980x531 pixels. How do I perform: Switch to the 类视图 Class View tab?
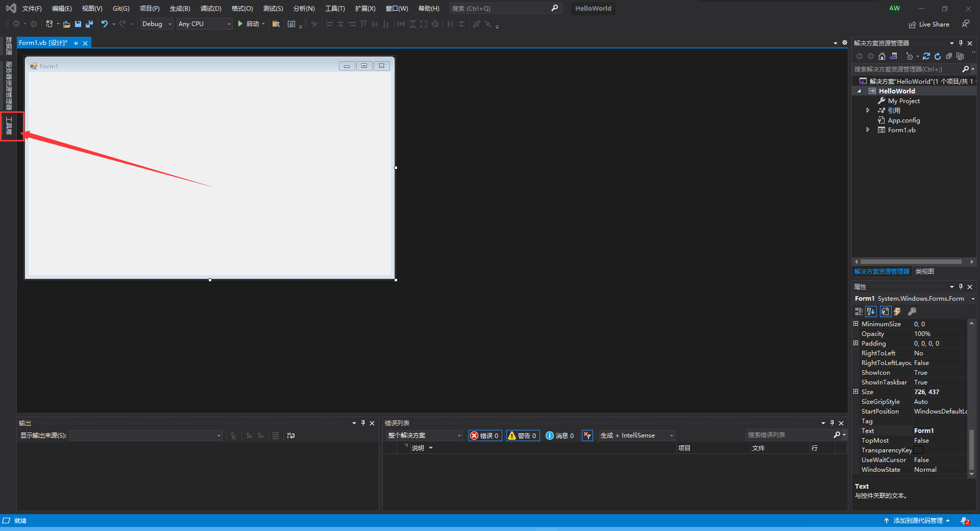pos(924,272)
